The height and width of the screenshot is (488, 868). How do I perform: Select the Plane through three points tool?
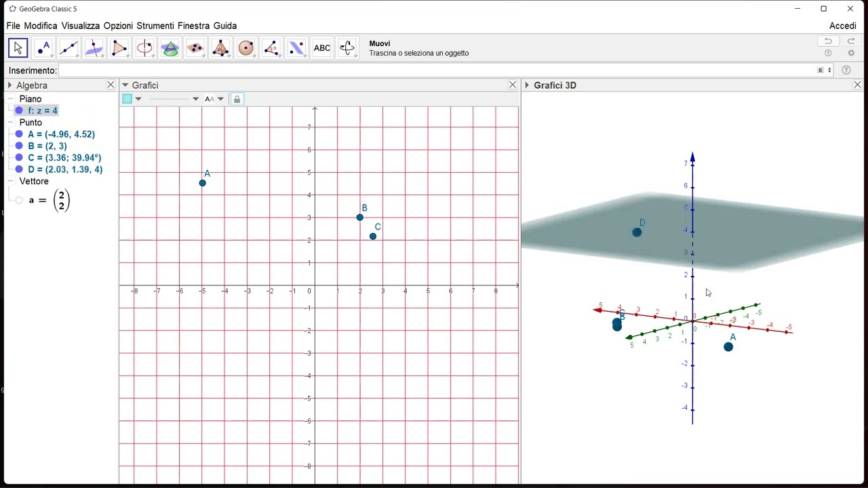[195, 48]
